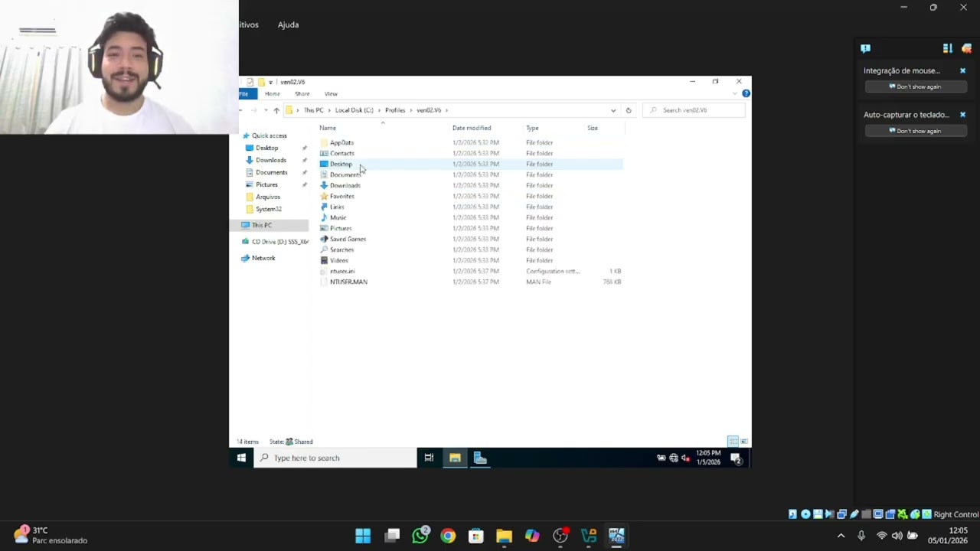This screenshot has width=980, height=551.
Task: Refresh the current folder view
Action: click(629, 110)
